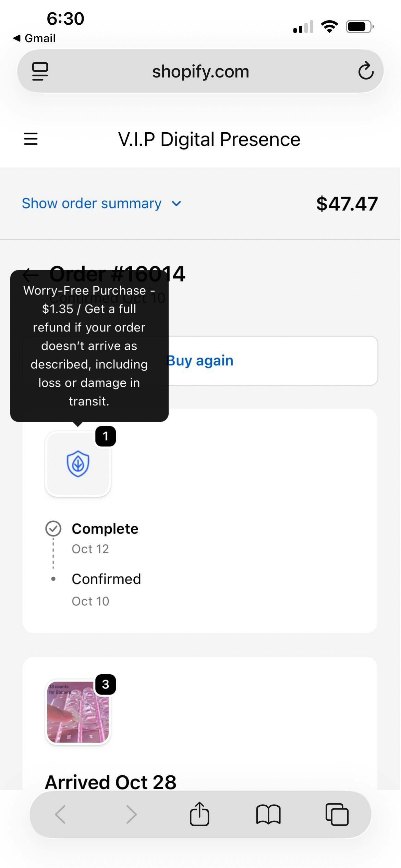
Task: Click chevron beside Show order summary
Action: point(177,204)
